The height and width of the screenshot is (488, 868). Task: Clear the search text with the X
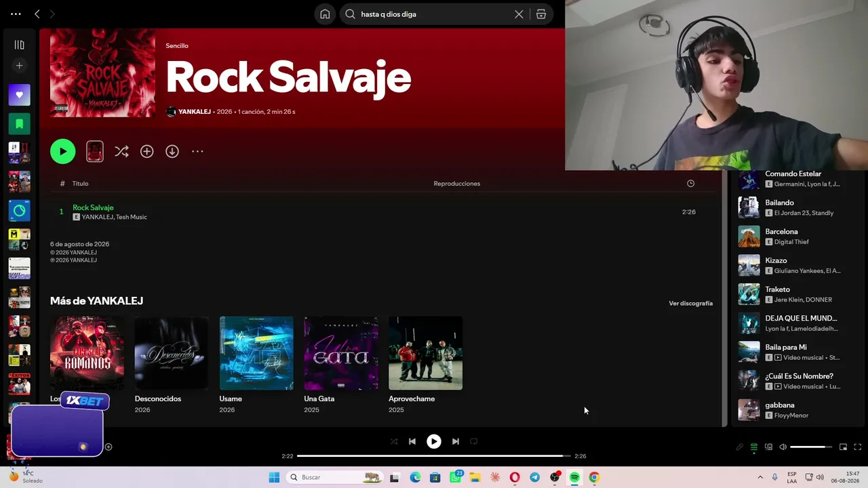[519, 14]
